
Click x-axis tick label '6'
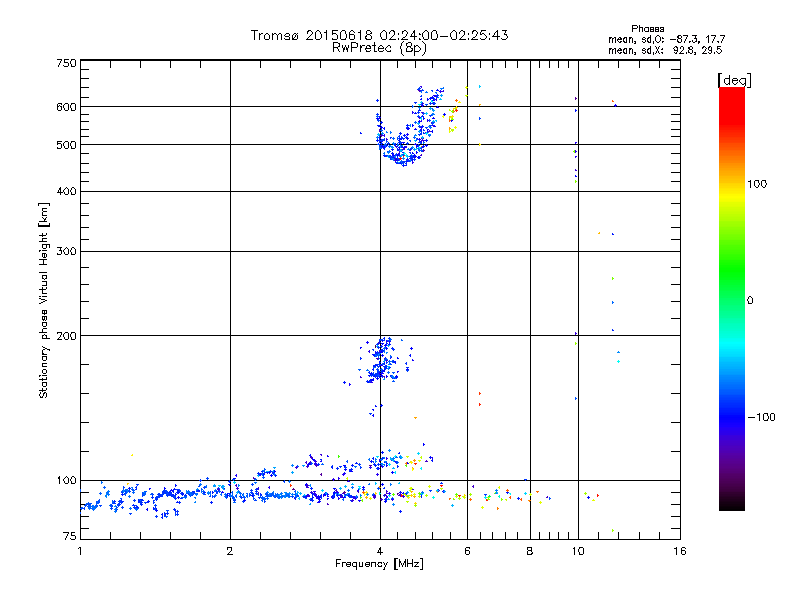(467, 551)
